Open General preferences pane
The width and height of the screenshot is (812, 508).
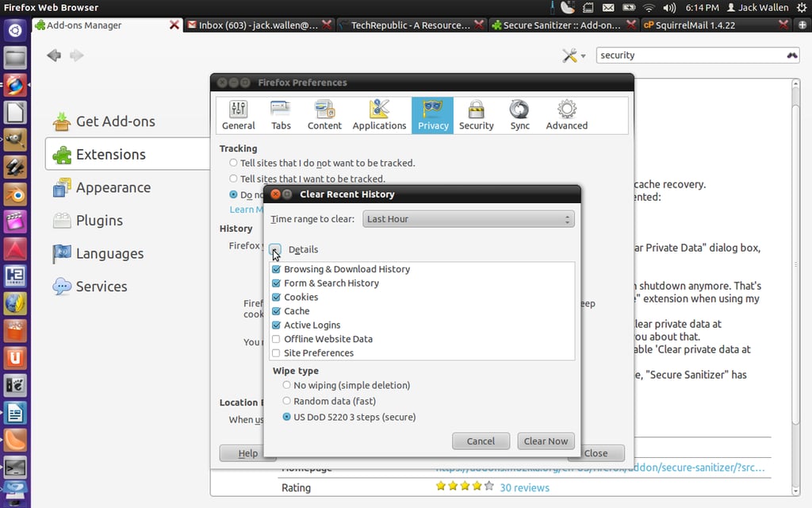click(238, 115)
